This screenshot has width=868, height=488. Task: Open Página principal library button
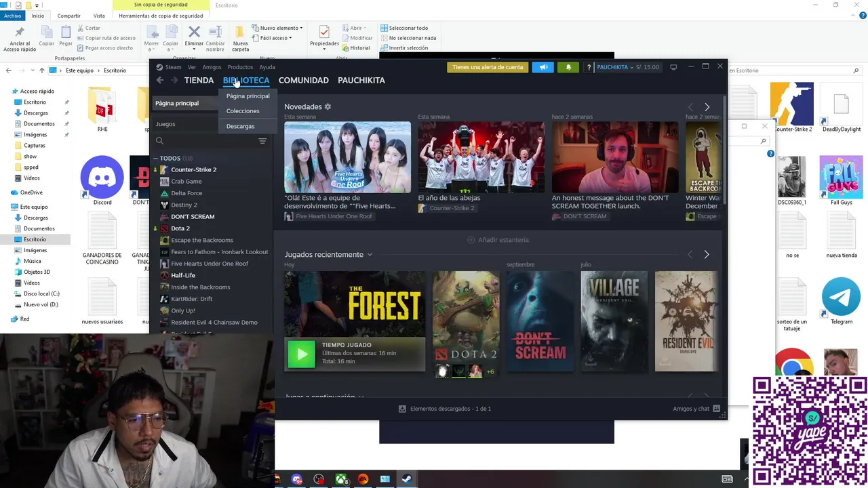pos(184,103)
